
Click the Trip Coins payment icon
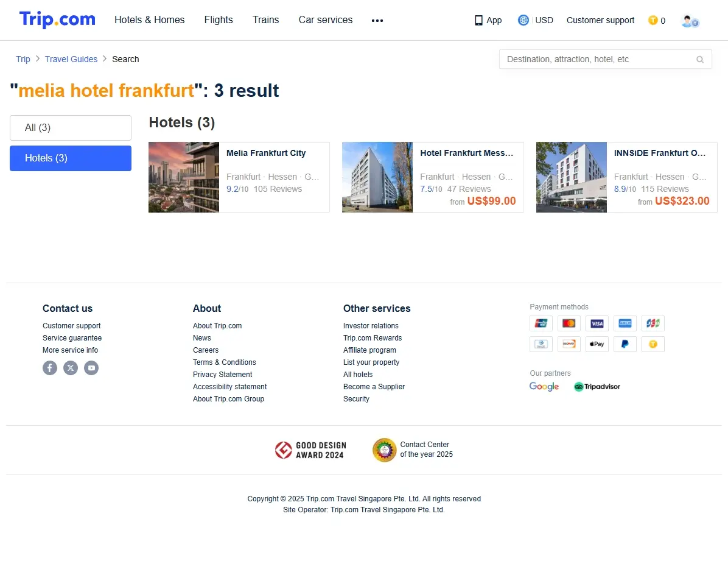pos(653,344)
